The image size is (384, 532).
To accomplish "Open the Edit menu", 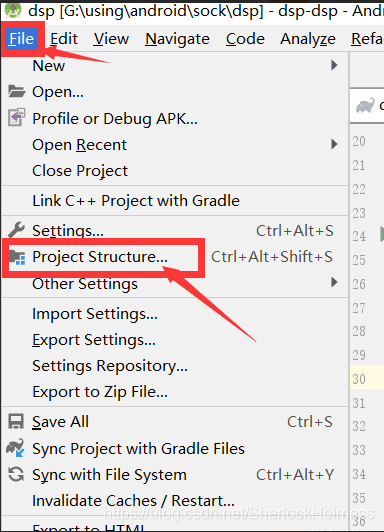I will tap(64, 39).
